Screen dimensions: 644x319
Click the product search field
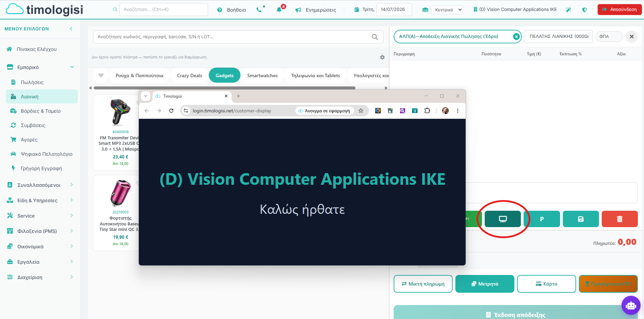click(x=238, y=37)
